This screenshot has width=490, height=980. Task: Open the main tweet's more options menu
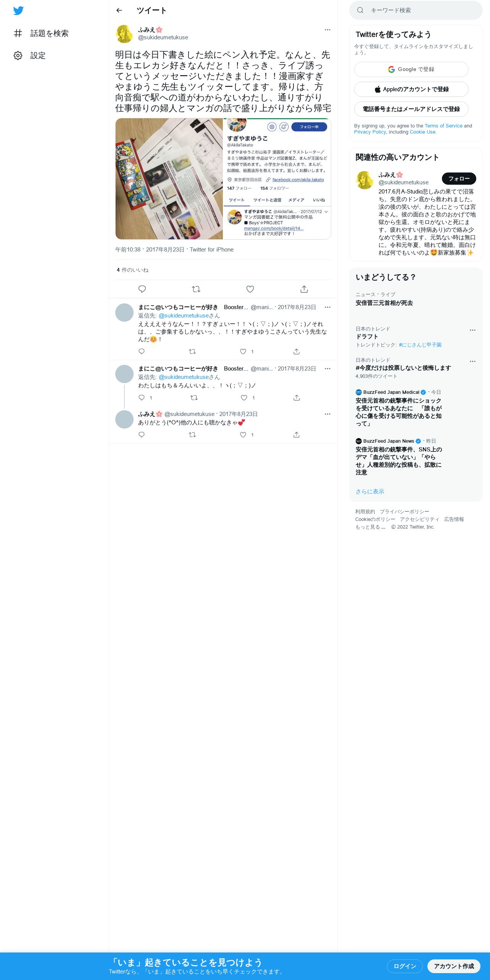[327, 30]
